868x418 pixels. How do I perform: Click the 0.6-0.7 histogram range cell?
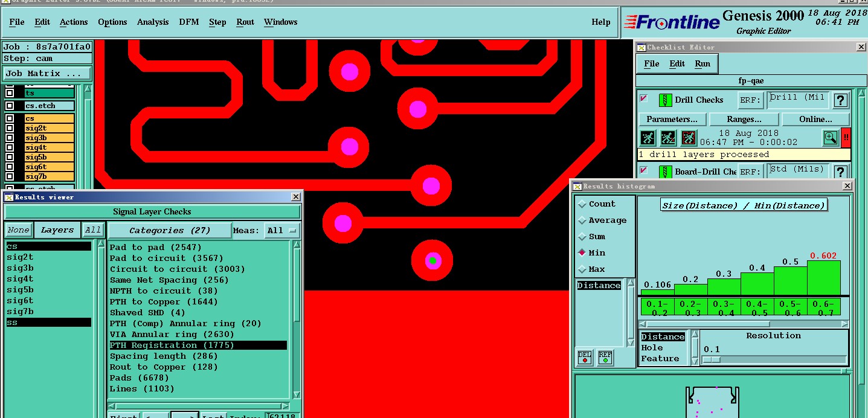823,307
